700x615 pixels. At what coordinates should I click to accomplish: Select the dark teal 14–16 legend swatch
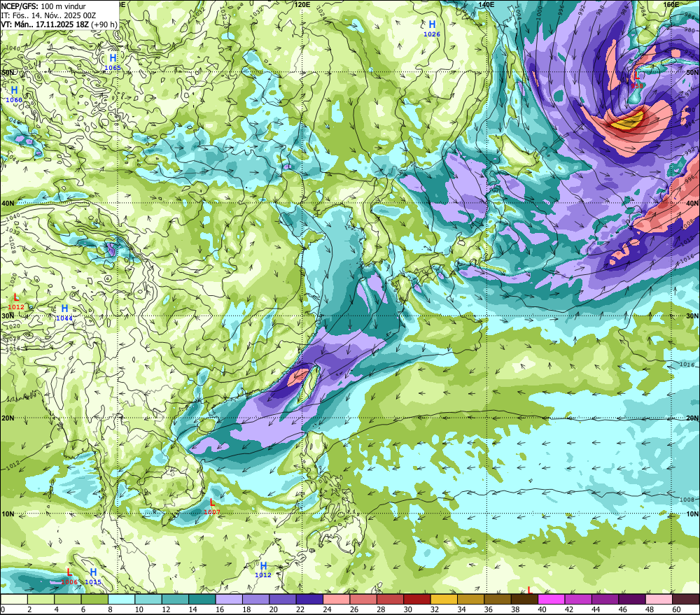tap(202, 600)
